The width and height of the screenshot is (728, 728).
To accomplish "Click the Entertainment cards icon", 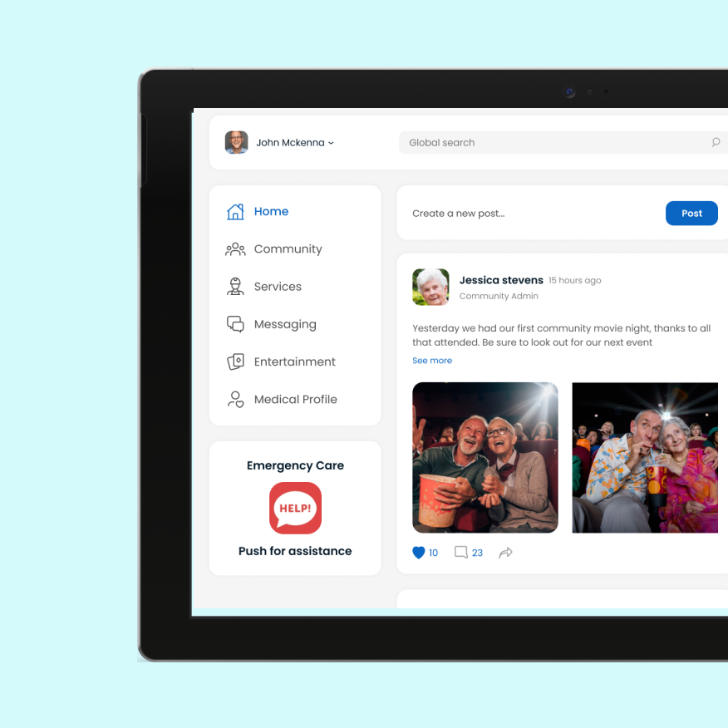I will pyautogui.click(x=235, y=362).
